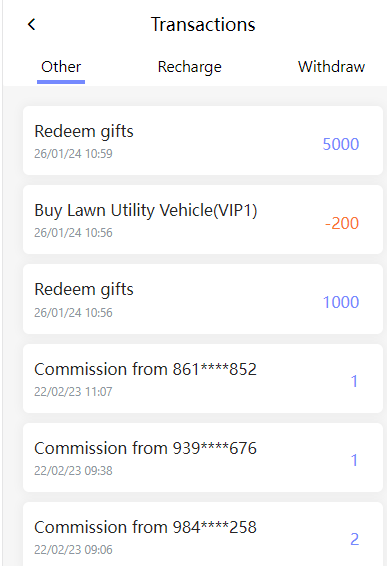Click the 22/02/23 09:06 timestamp
This screenshot has height=566, width=387.
pos(73,550)
